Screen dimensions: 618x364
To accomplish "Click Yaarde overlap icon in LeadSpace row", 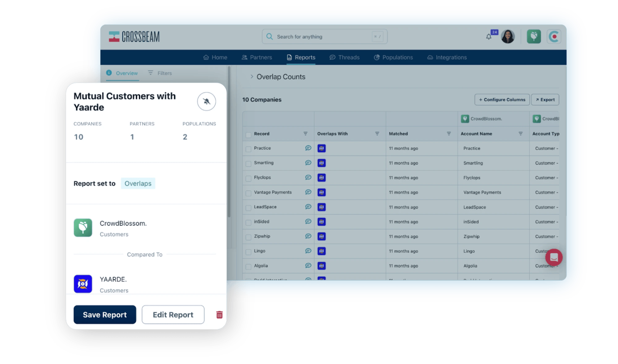I will [x=322, y=207].
